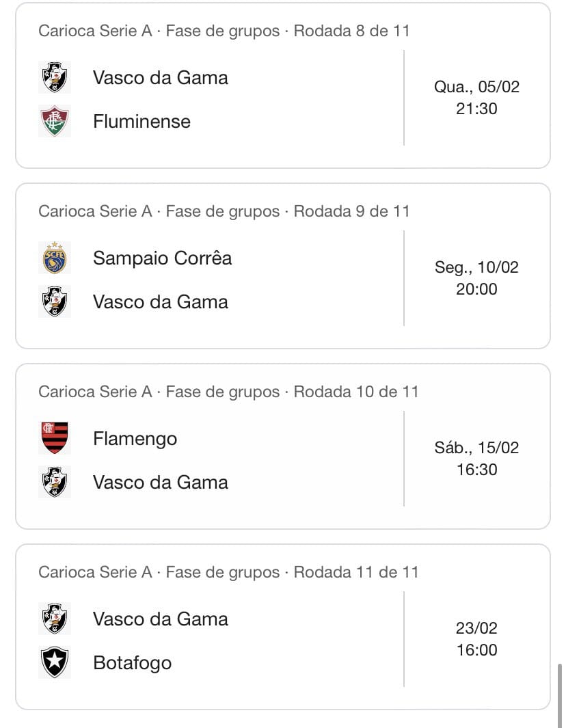Screen dimensions: 566x728
Task: Select the Botafogo team name
Action: pos(132,662)
